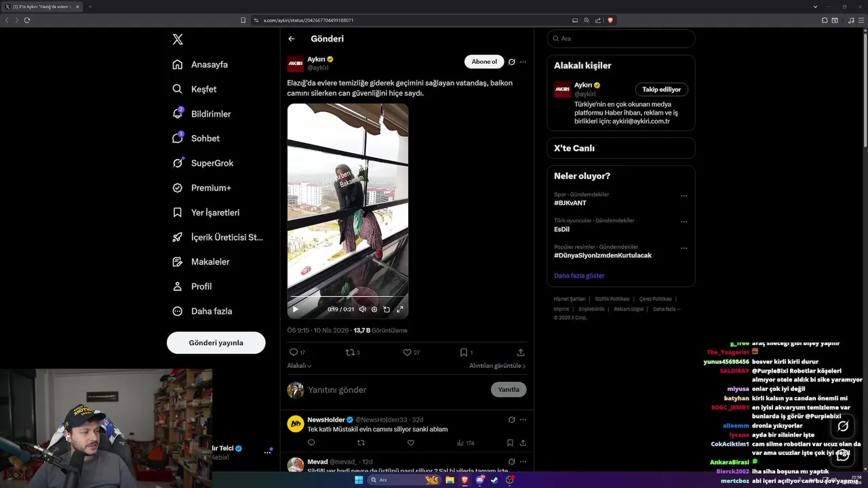Open Grok icon next to Abone ol
Screen dimensions: 868x488
(512, 62)
